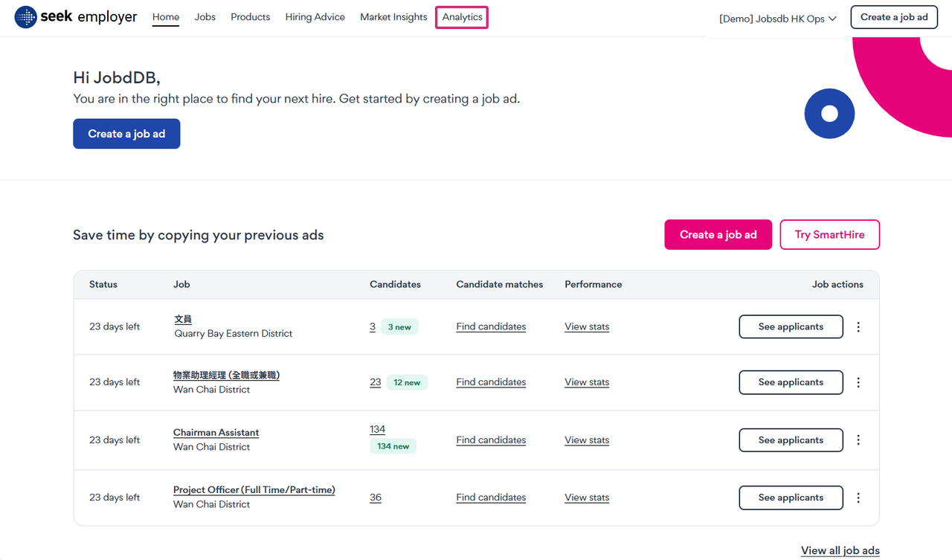Image resolution: width=952 pixels, height=560 pixels.
Task: Click the pink Create a job ad button
Action: (x=718, y=234)
